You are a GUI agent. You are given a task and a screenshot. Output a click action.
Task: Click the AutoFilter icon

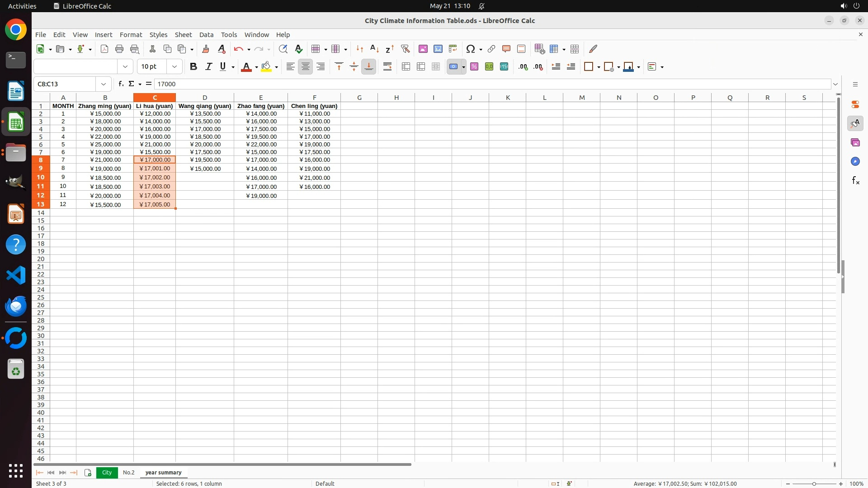(405, 49)
